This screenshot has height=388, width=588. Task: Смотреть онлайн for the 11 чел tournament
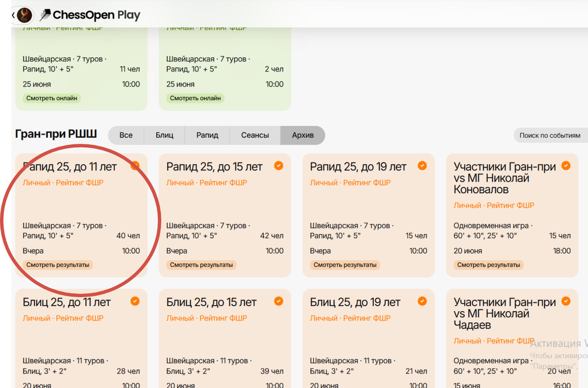click(52, 98)
